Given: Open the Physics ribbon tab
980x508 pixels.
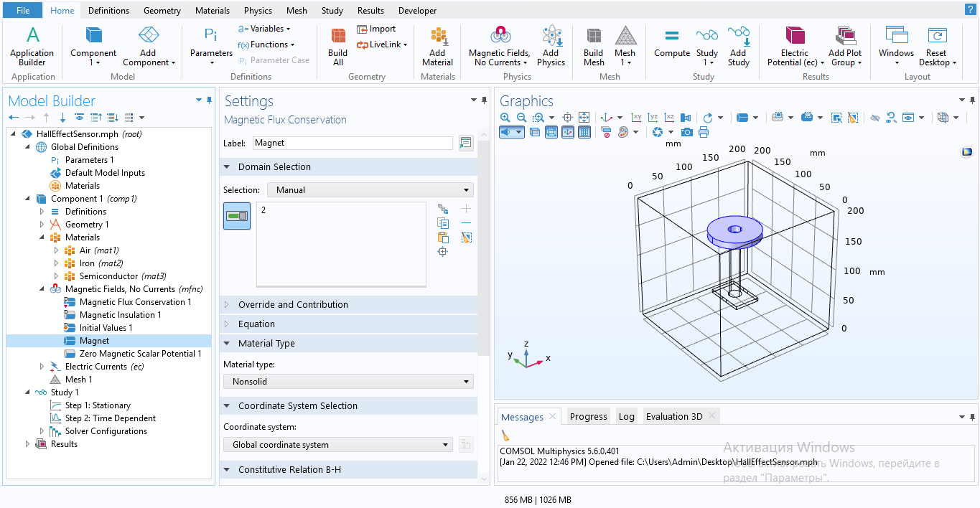Looking at the screenshot, I should click(258, 11).
